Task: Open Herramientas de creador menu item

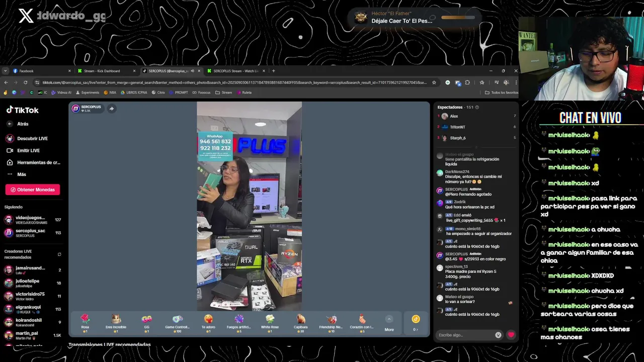Action: click(x=33, y=162)
